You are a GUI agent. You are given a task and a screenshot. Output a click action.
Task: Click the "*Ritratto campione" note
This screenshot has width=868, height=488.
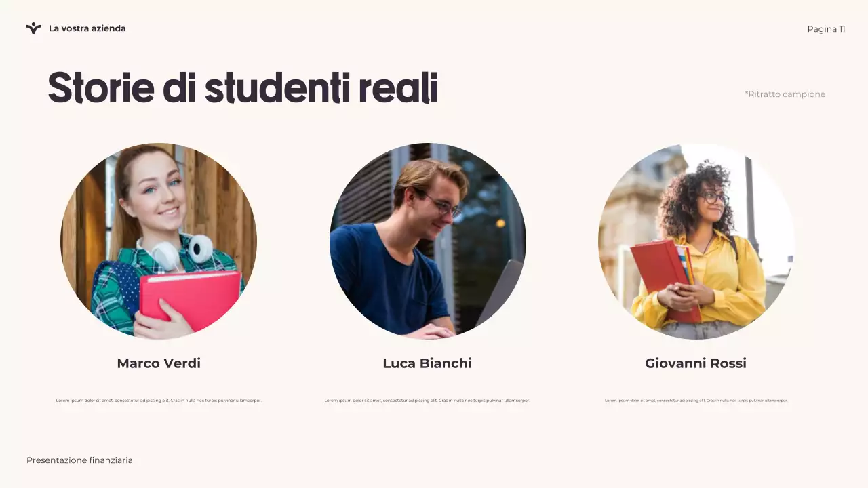785,94
